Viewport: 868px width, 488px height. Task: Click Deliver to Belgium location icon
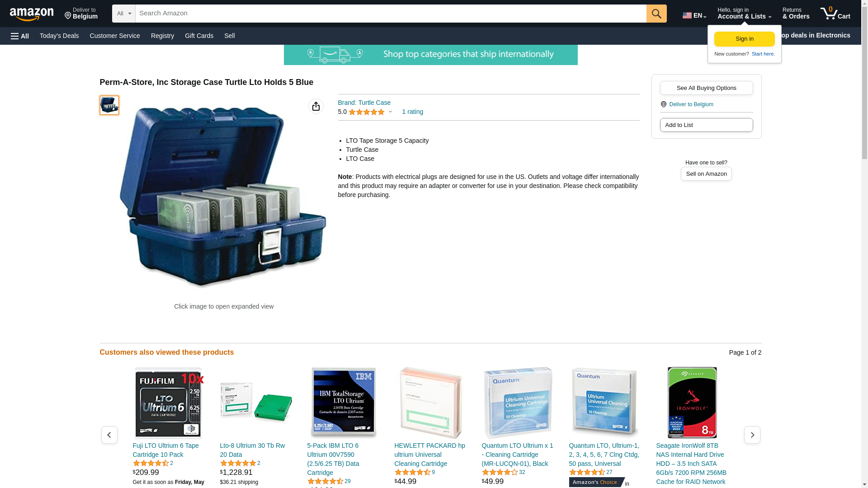(664, 104)
